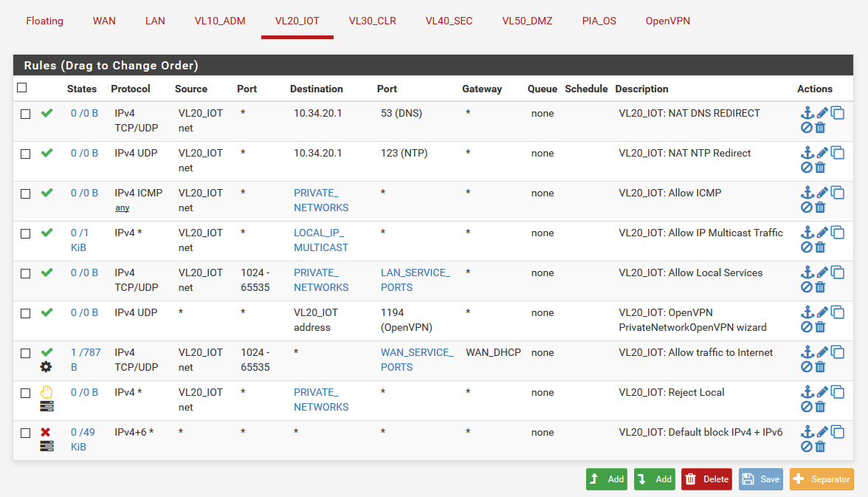868x497 pixels.
Task: Open the Floating rules tab
Action: [45, 21]
